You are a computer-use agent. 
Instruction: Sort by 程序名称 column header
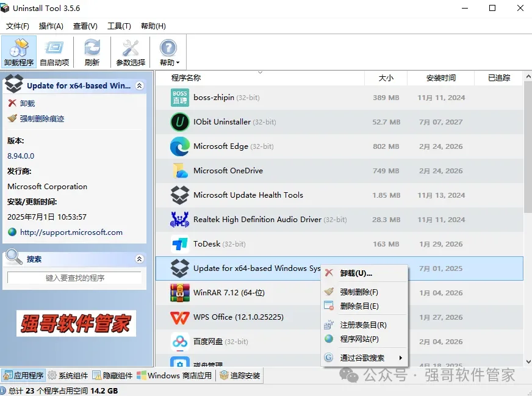pos(260,78)
